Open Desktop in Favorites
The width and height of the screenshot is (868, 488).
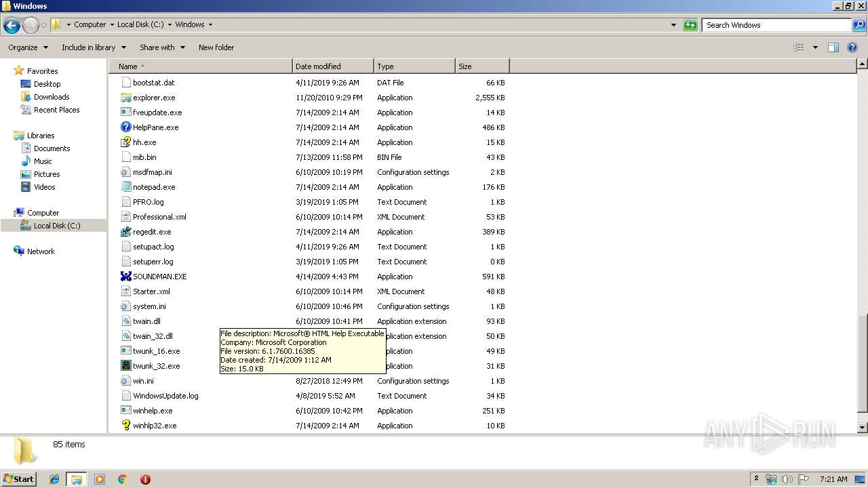pos(41,84)
